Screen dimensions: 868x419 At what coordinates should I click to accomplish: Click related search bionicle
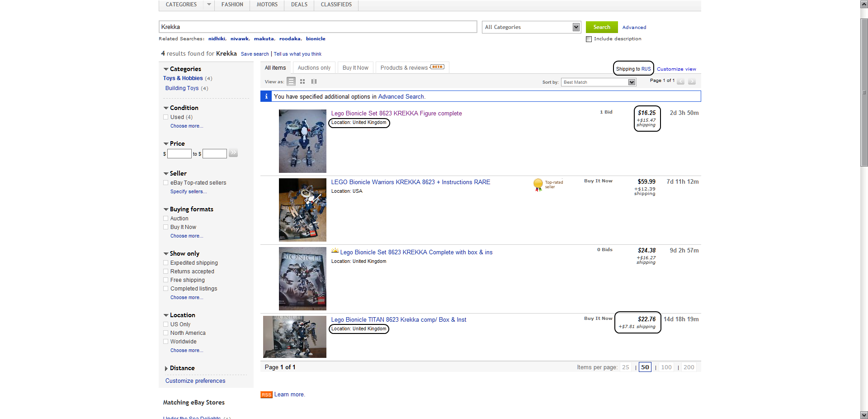316,39
